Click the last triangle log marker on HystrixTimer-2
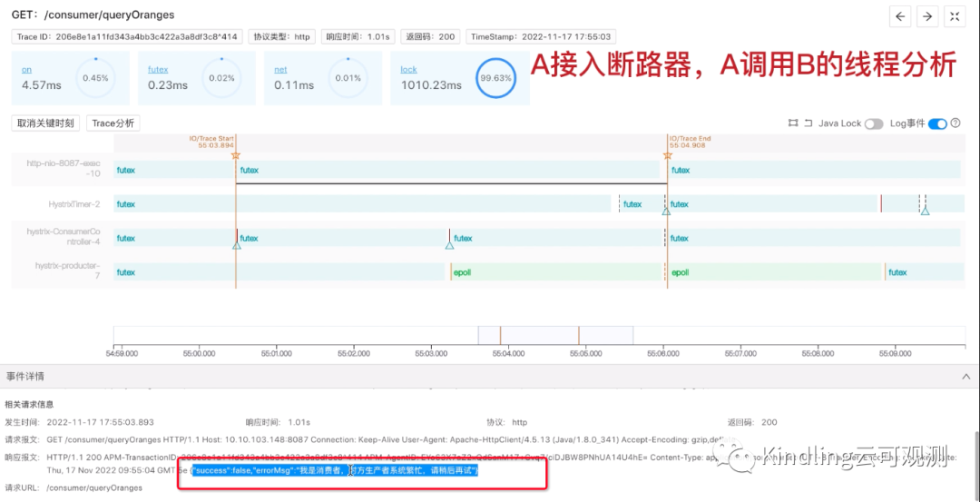This screenshot has width=980, height=502. click(925, 212)
